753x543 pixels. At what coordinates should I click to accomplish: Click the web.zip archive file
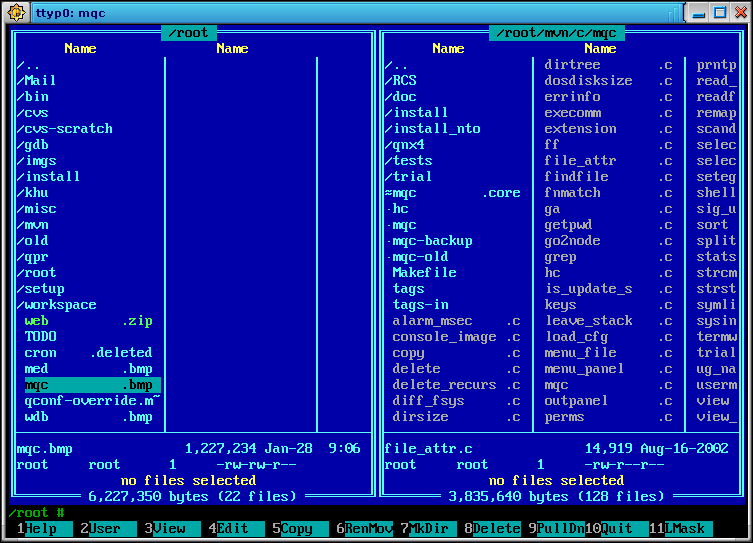point(88,321)
